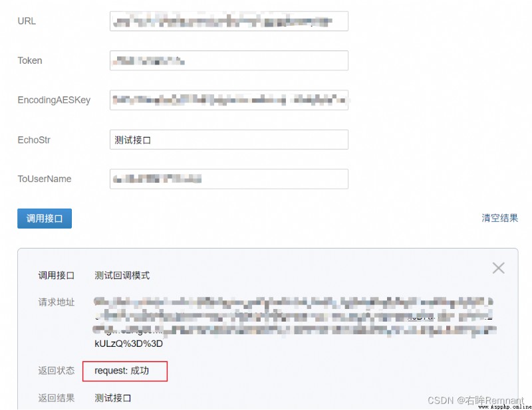This screenshot has width=532, height=410.
Task: Click the EchoStr field label
Action: pos(34,140)
